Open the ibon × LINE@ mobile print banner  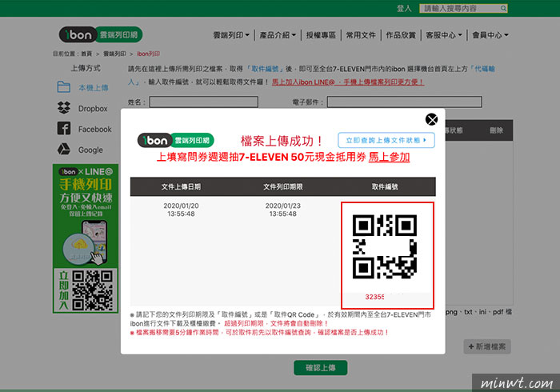tap(86, 238)
